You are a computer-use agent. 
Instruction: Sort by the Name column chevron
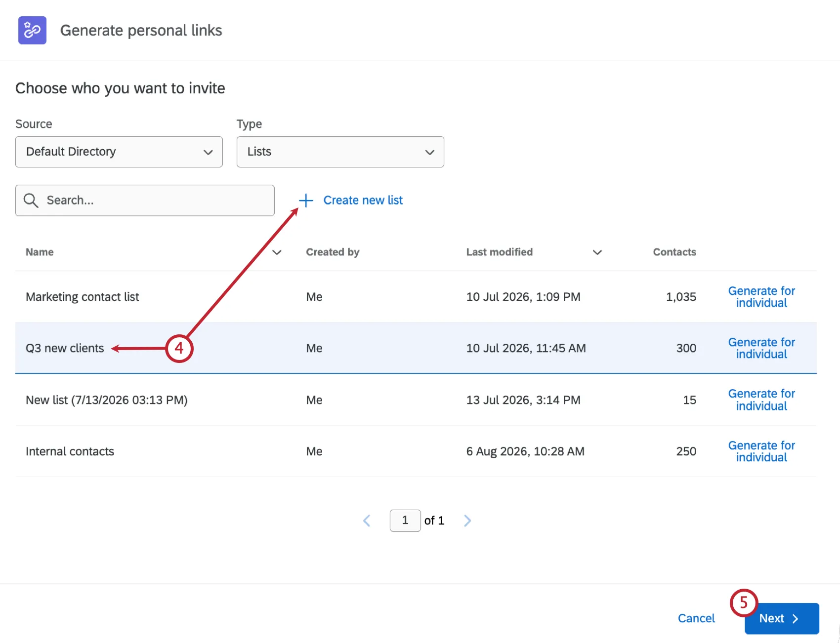tap(277, 252)
